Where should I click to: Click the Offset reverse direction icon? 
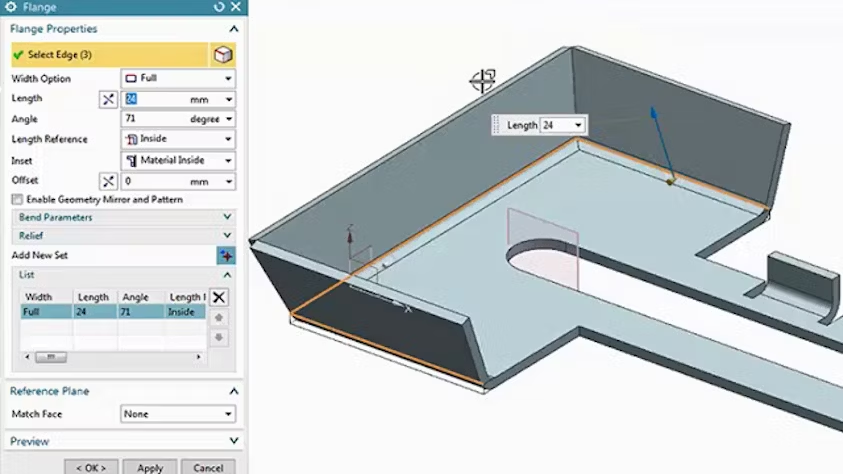point(109,181)
